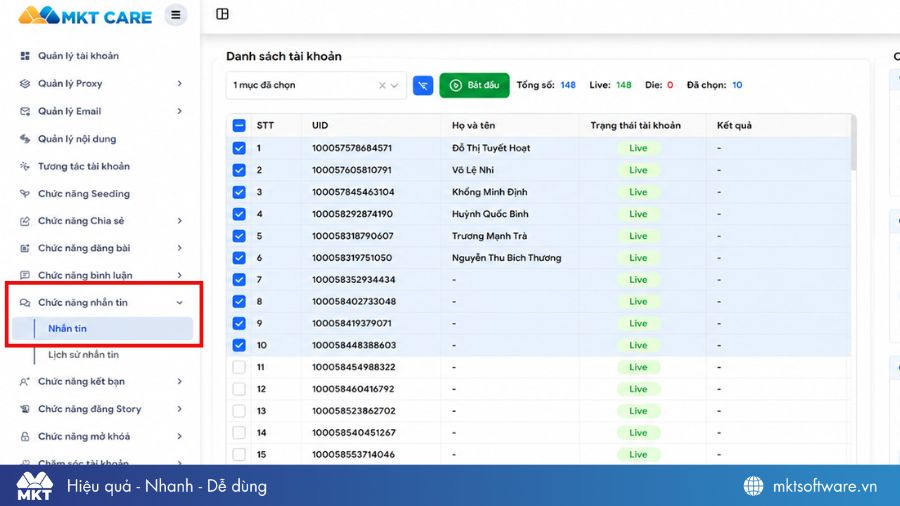
Task: Sort by the UID column header
Action: click(x=320, y=126)
